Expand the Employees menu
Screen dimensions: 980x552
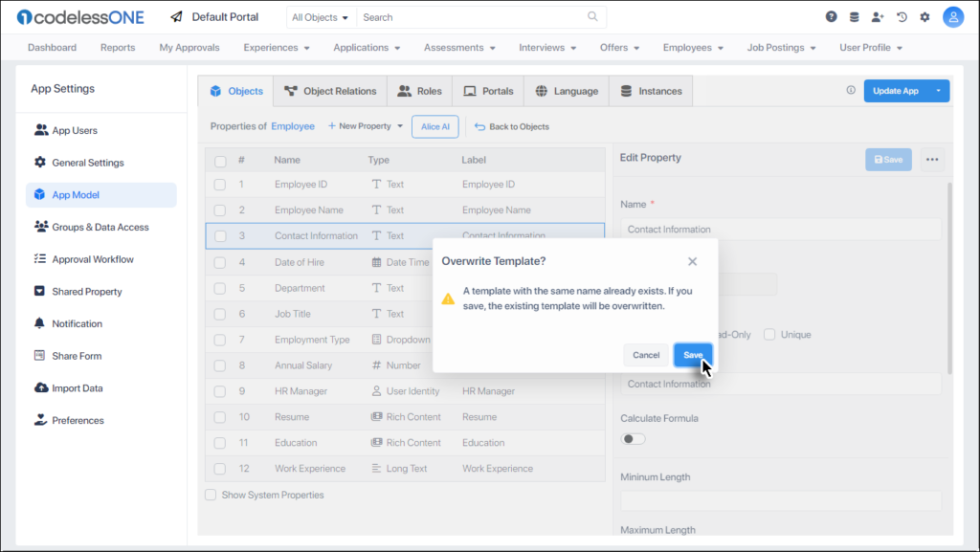point(693,48)
